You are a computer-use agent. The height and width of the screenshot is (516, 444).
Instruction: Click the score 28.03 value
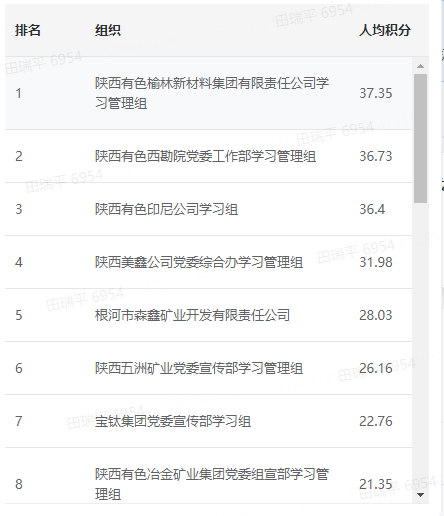376,315
